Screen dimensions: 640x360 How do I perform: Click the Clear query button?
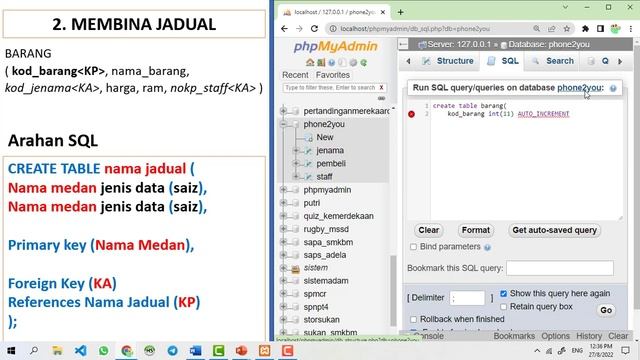[x=429, y=230]
